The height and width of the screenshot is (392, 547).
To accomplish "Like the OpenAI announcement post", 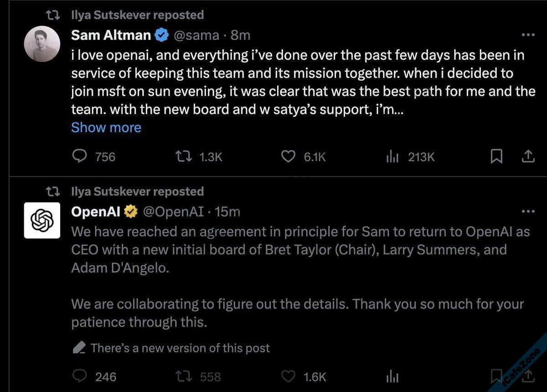I will click(x=288, y=377).
